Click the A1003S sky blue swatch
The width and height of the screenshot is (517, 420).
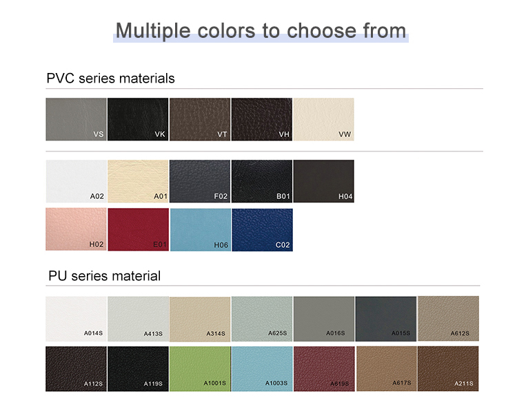262,368
